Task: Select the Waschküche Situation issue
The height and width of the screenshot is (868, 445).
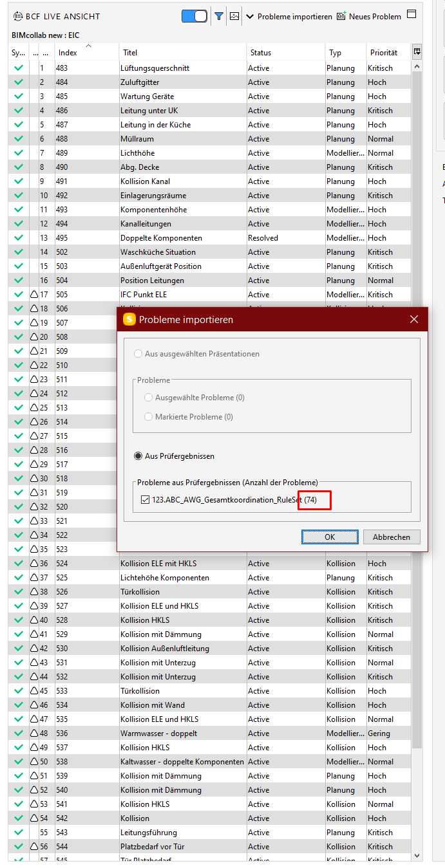Action: [158, 252]
